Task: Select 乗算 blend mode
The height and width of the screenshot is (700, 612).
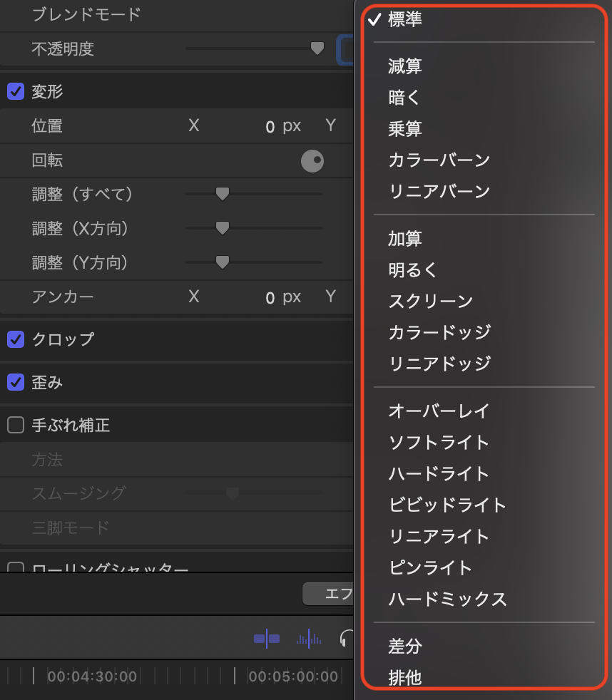Action: [x=404, y=128]
